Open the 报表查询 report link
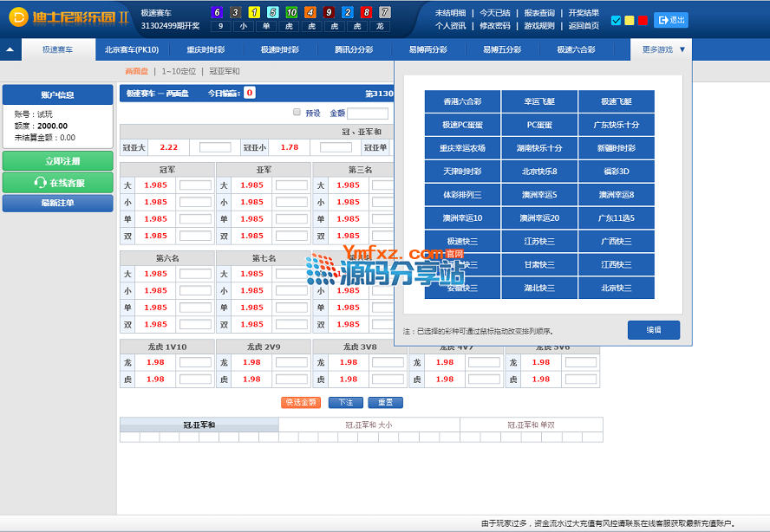The image size is (770, 532). tap(538, 13)
